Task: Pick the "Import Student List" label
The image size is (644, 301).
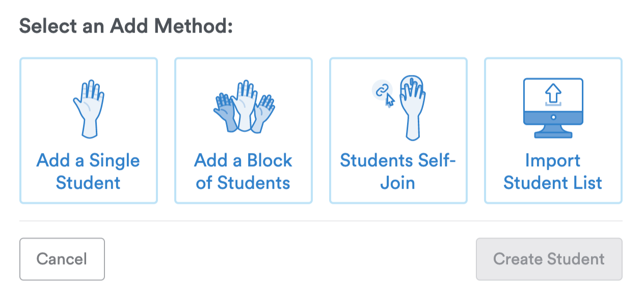Action: [553, 171]
